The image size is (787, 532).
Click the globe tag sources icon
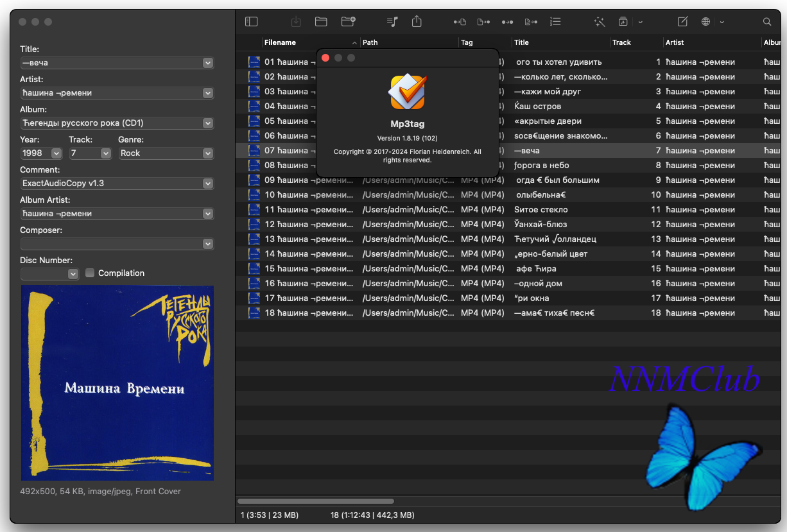click(x=706, y=22)
